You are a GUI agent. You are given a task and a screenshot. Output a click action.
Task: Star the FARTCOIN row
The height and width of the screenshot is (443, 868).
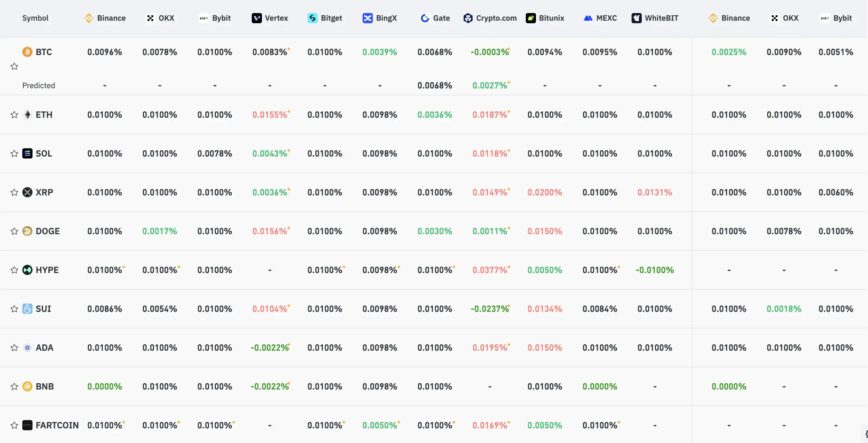pos(14,425)
